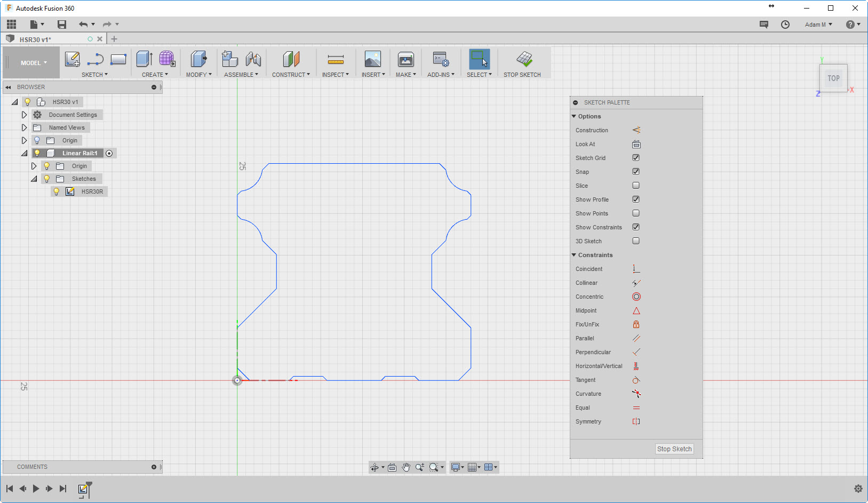Image resolution: width=868 pixels, height=503 pixels.
Task: Click the Joint icon under Assemble
Action: 253,59
